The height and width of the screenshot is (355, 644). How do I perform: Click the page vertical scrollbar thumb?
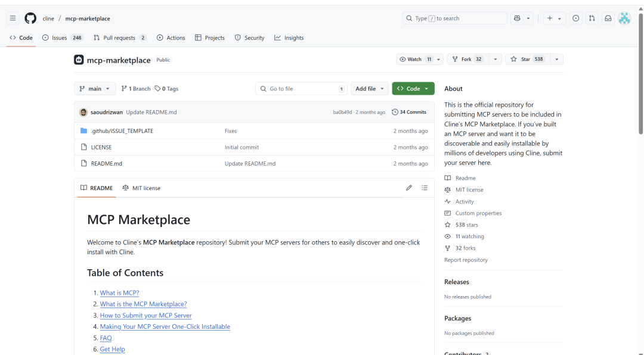640,73
